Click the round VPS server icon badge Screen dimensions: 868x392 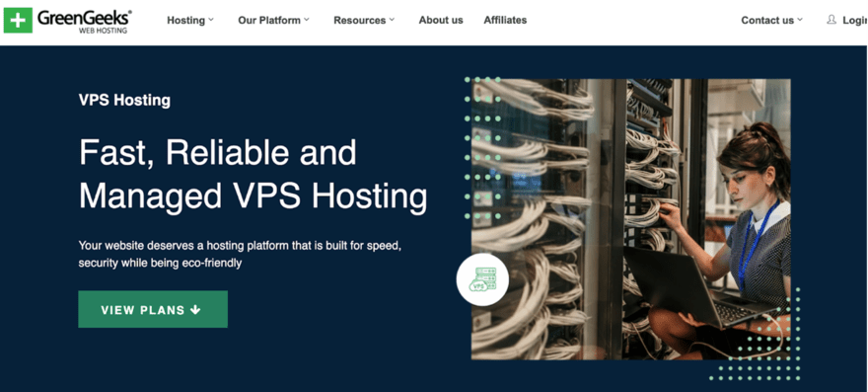[482, 279]
